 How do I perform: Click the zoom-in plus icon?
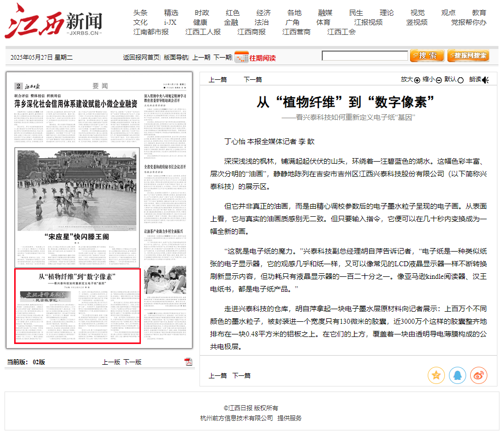pos(417,80)
